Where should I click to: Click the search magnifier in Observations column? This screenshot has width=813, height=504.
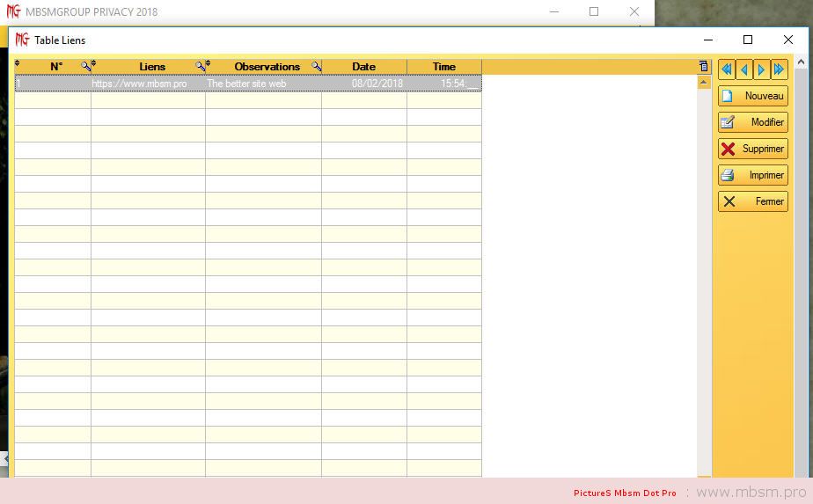[316, 66]
